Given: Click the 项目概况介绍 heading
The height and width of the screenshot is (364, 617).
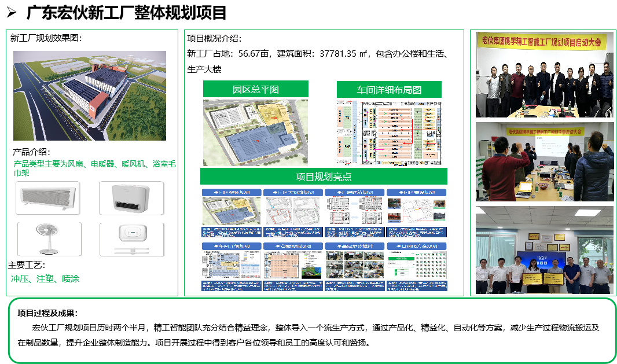Looking at the screenshot, I should click(x=215, y=39).
